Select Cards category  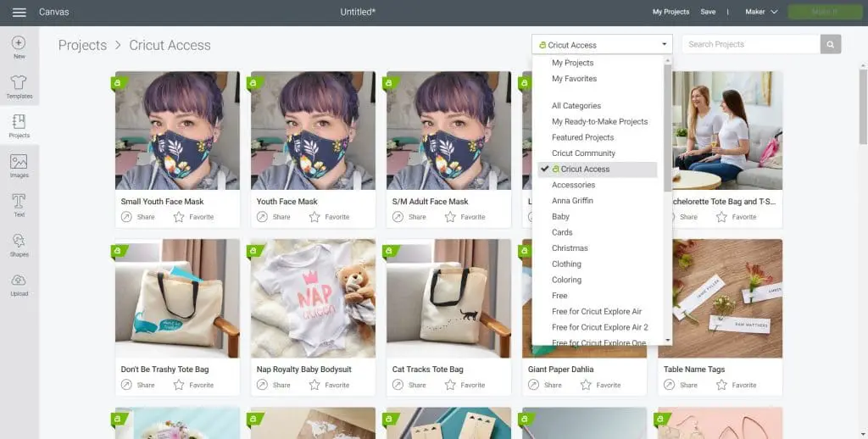562,232
